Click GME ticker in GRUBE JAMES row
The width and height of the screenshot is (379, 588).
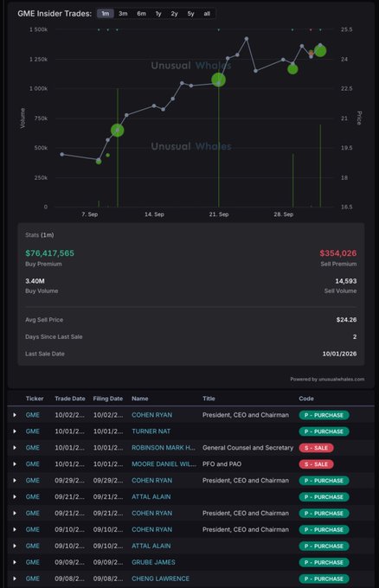32,562
